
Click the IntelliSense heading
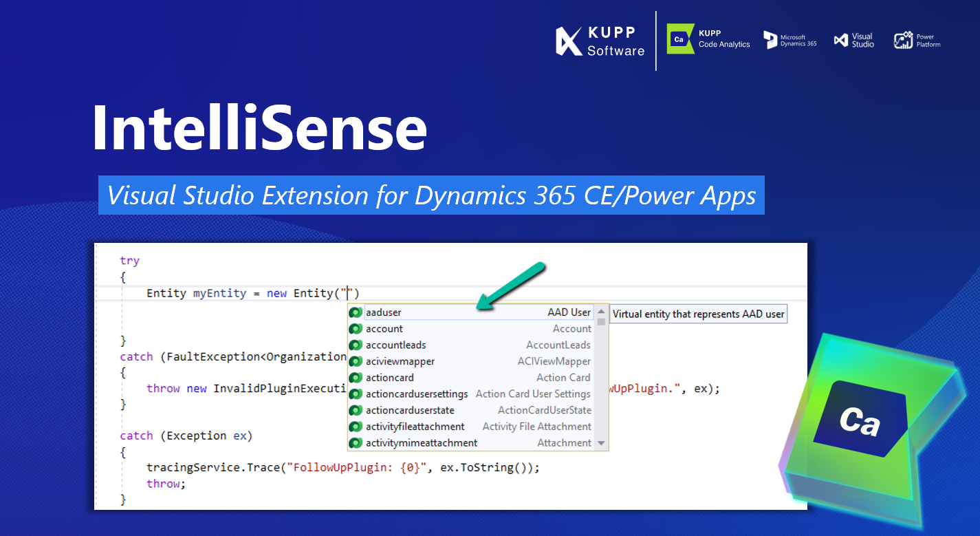[259, 128]
